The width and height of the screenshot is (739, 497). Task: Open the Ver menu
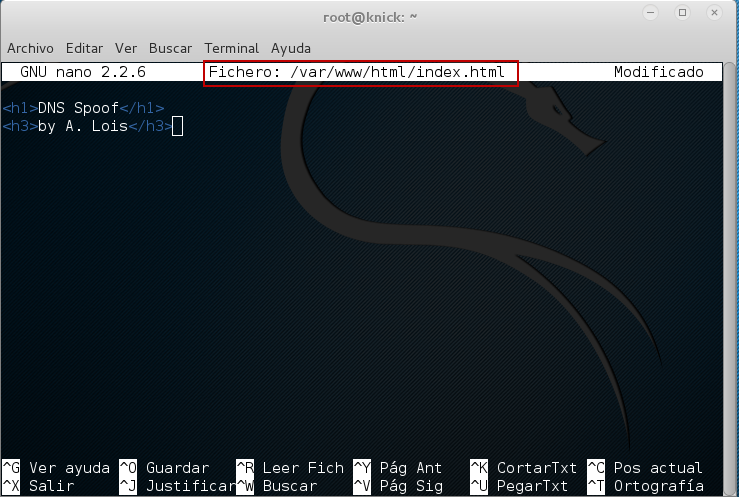tap(126, 49)
